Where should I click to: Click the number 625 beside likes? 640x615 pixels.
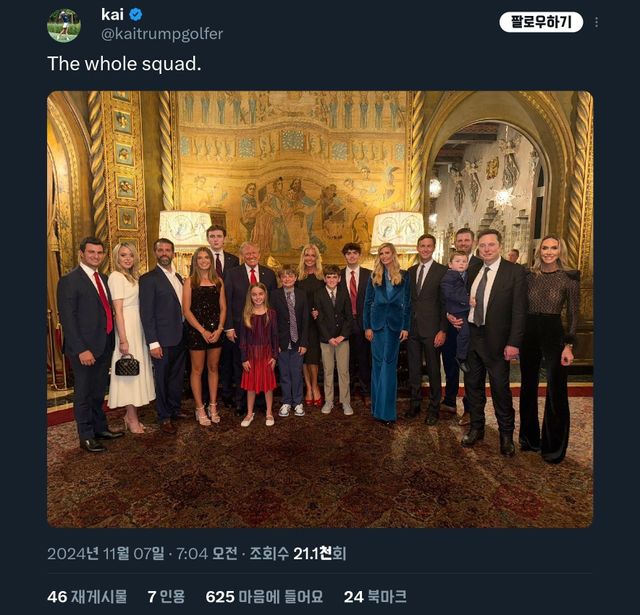point(220,596)
